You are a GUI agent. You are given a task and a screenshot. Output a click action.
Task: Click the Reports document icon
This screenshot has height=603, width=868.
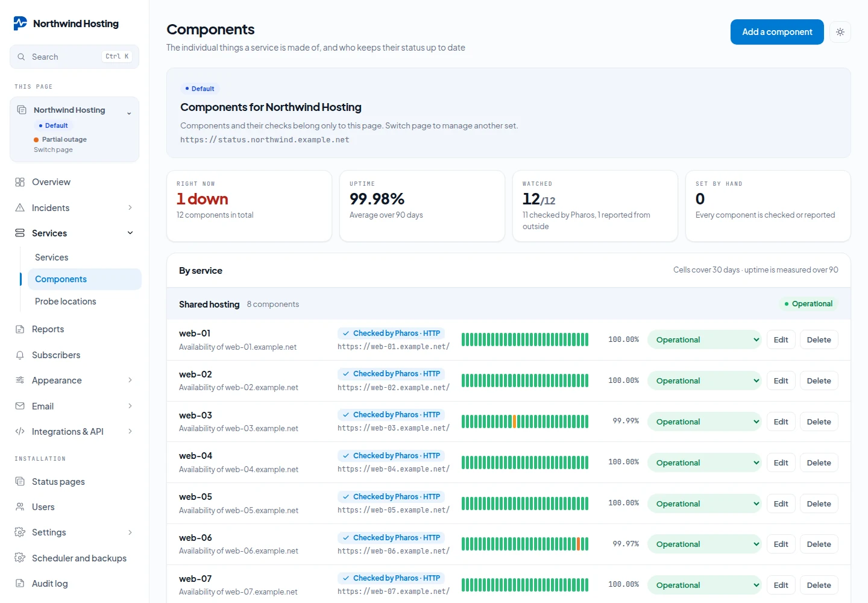click(x=20, y=329)
